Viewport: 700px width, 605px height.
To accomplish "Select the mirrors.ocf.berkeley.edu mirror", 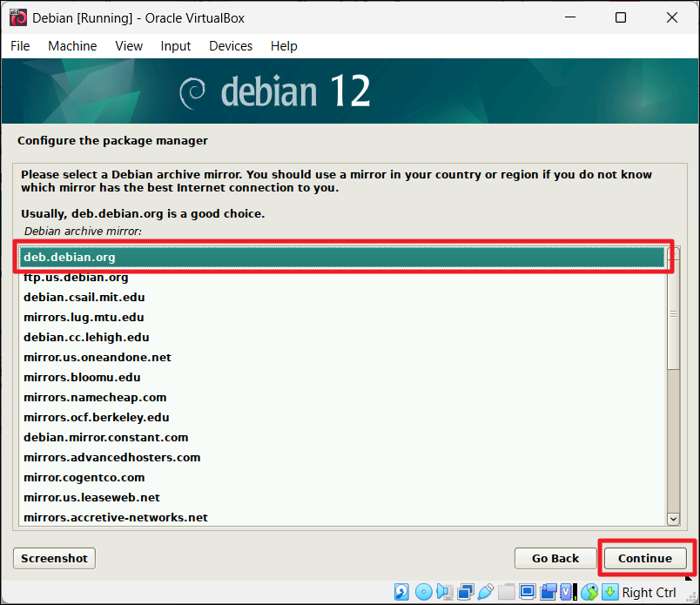I will [342, 418].
